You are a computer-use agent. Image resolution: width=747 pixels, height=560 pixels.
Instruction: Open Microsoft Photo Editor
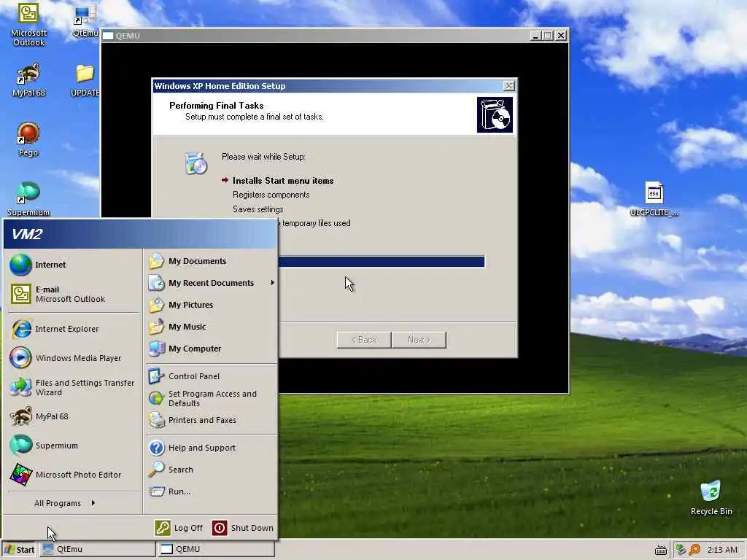click(x=74, y=475)
